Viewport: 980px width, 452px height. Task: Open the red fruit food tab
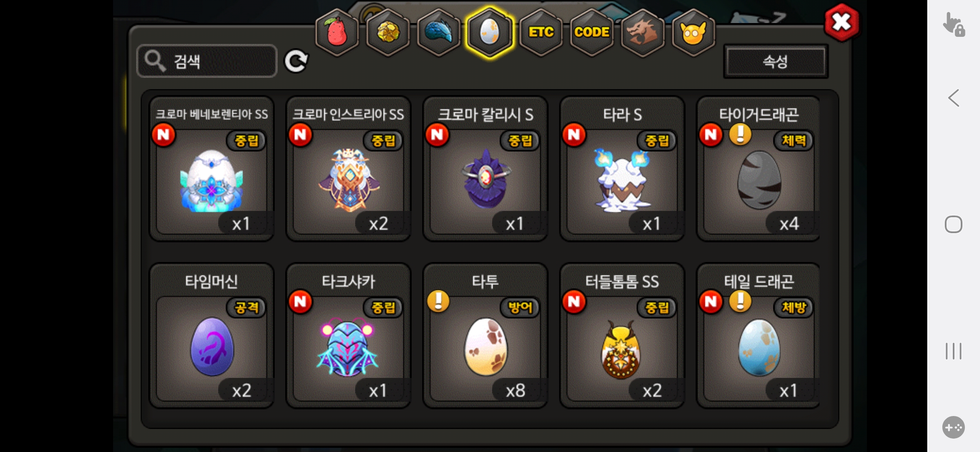337,33
